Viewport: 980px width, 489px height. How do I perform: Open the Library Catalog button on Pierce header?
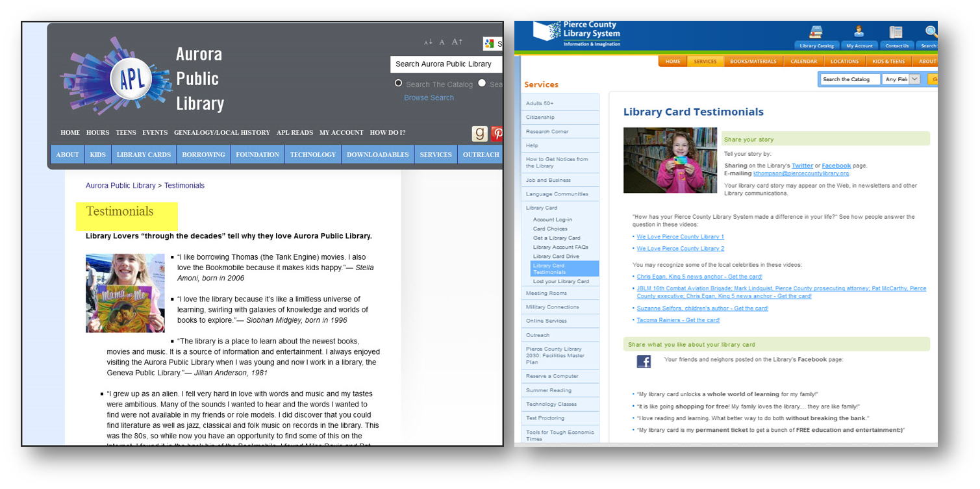tap(817, 45)
